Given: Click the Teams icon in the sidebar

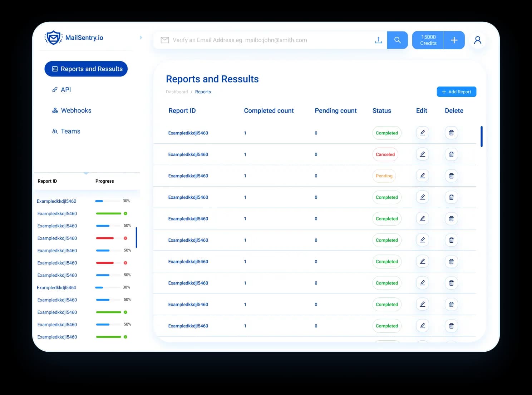Looking at the screenshot, I should pyautogui.click(x=55, y=131).
